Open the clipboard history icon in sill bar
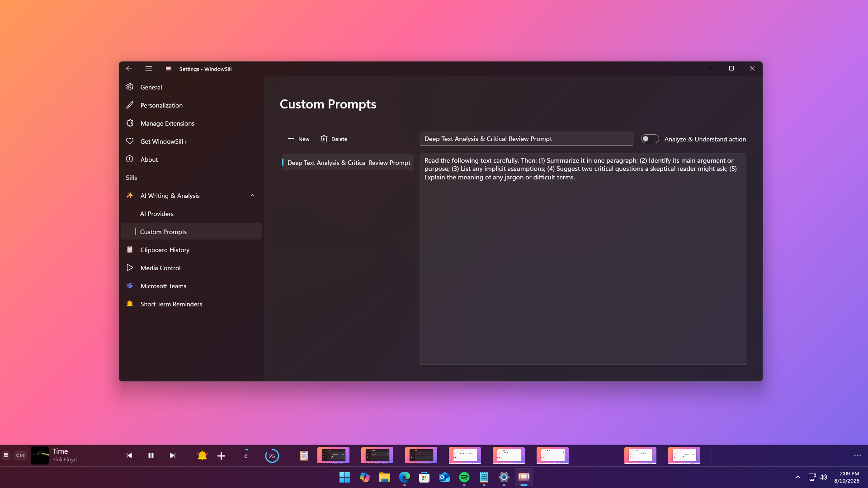This screenshot has width=868, height=488. pyautogui.click(x=304, y=455)
